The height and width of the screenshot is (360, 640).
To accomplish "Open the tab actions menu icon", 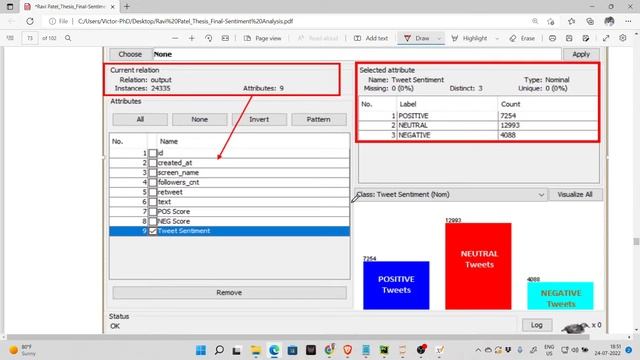I will click(10, 7).
